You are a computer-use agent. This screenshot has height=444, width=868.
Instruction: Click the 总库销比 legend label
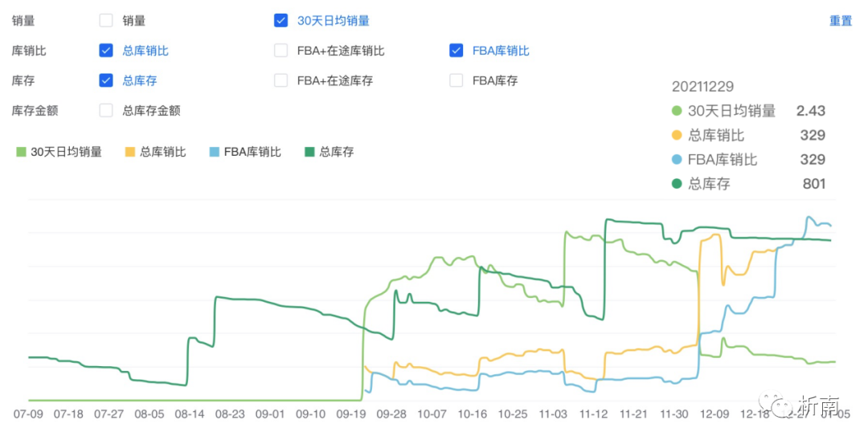click(162, 152)
